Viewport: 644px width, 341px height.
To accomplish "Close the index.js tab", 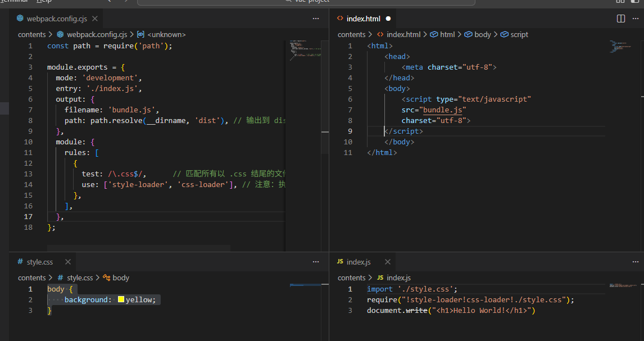I will click(x=387, y=262).
